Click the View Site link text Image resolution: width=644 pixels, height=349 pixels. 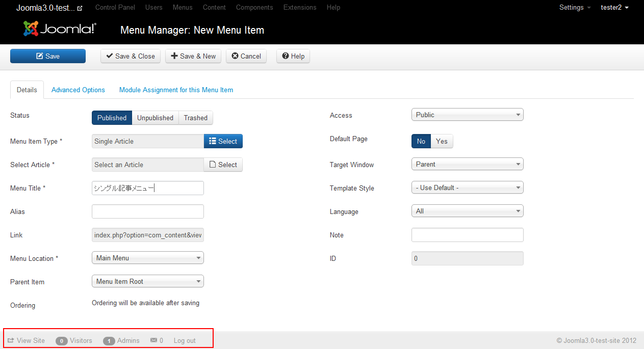pos(31,340)
